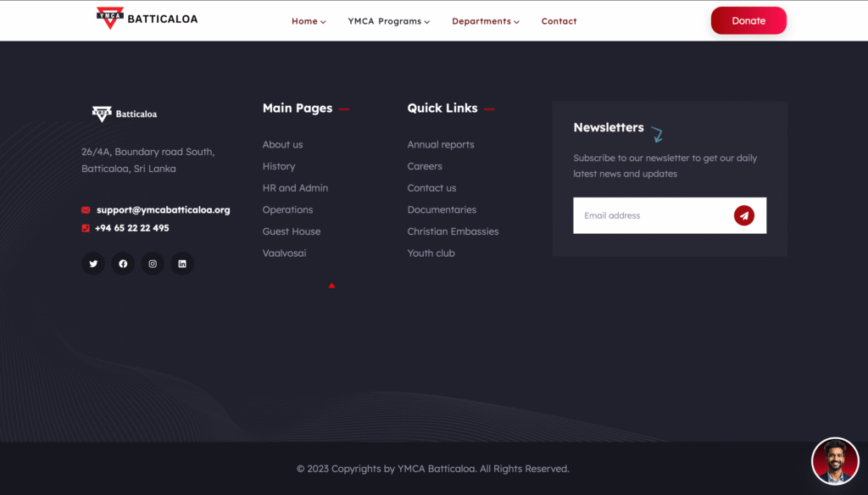This screenshot has width=868, height=495.
Task: Open the Facebook social icon
Action: point(123,264)
